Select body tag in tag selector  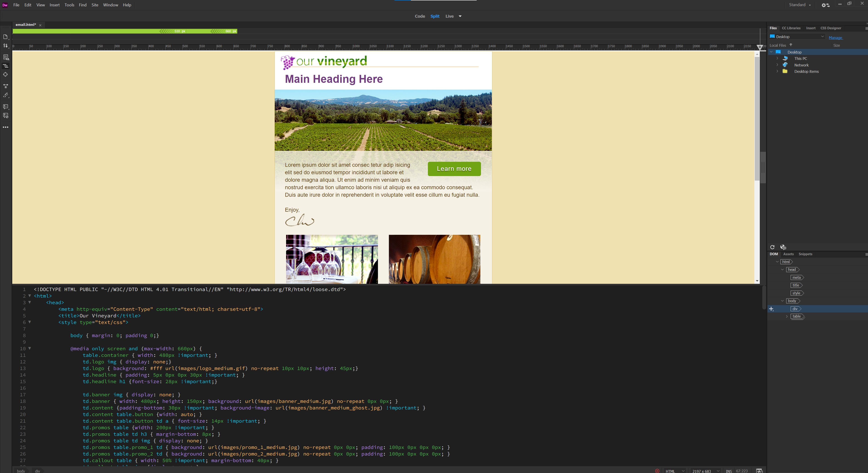click(21, 471)
